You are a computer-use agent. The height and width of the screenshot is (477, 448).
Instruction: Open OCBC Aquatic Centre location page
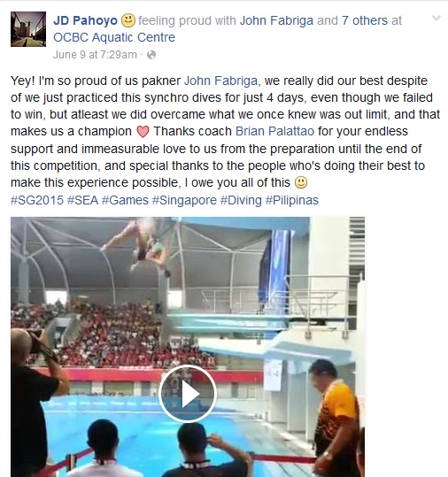click(x=114, y=37)
